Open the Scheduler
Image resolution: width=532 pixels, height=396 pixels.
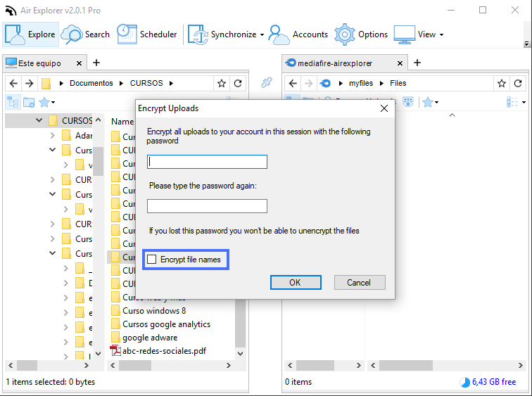click(x=147, y=34)
